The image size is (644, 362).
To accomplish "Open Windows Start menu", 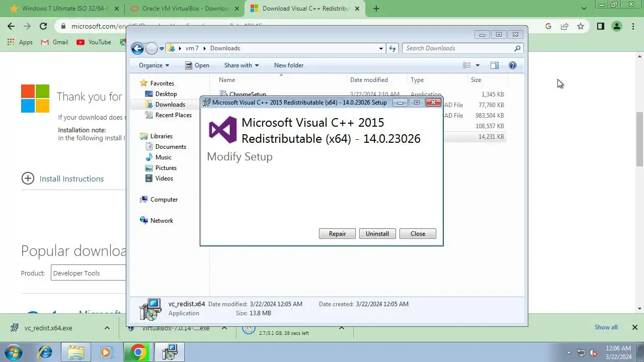I will (x=14, y=352).
